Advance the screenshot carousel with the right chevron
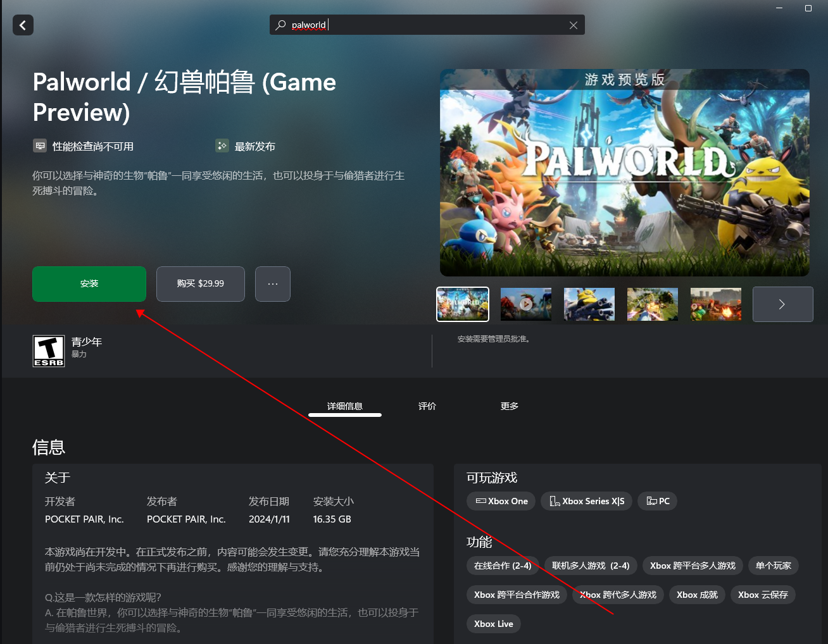This screenshot has width=828, height=644. (x=782, y=304)
